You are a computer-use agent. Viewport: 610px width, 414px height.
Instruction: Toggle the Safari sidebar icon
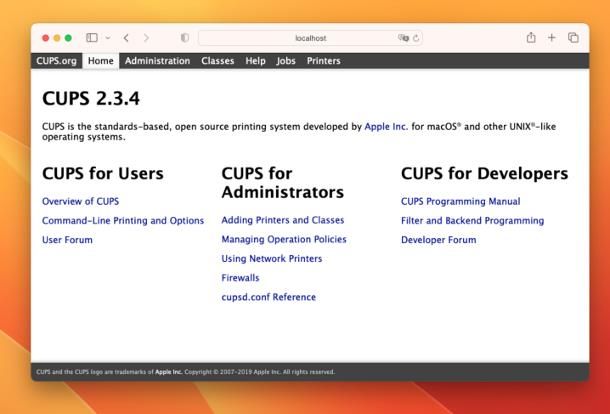coord(92,38)
